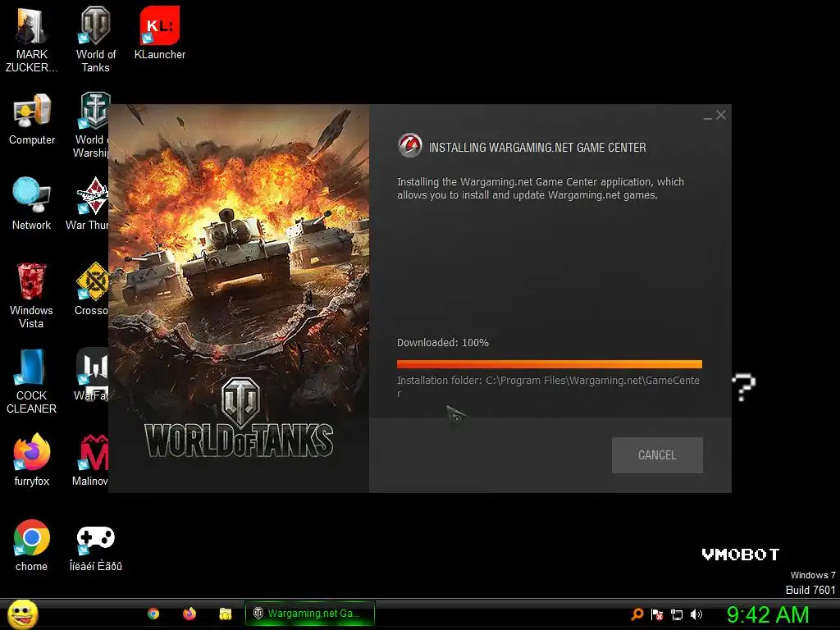Click the network tray icon

677,614
